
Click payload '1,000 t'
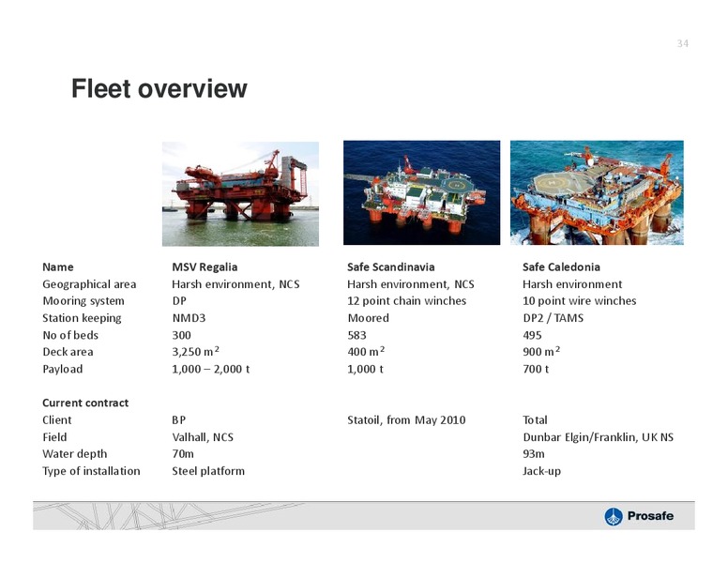click(365, 370)
